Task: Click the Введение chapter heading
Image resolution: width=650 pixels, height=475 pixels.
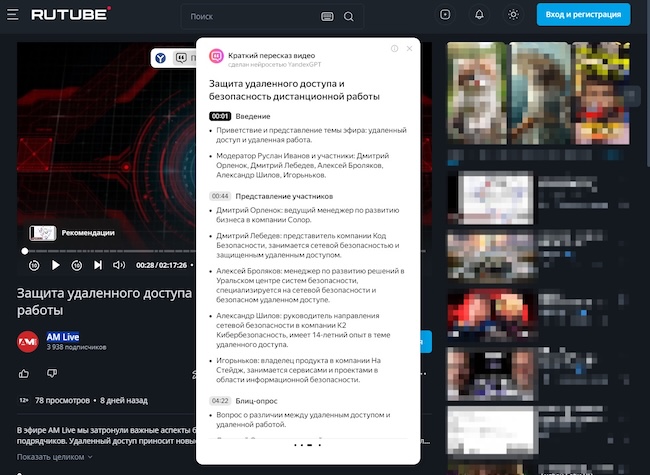Action: (253, 116)
